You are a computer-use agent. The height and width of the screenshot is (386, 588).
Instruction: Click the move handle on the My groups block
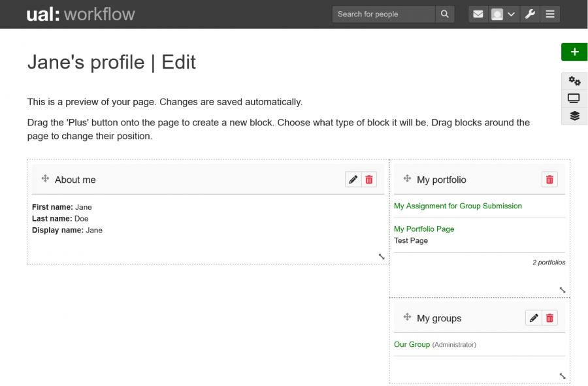[x=406, y=318]
